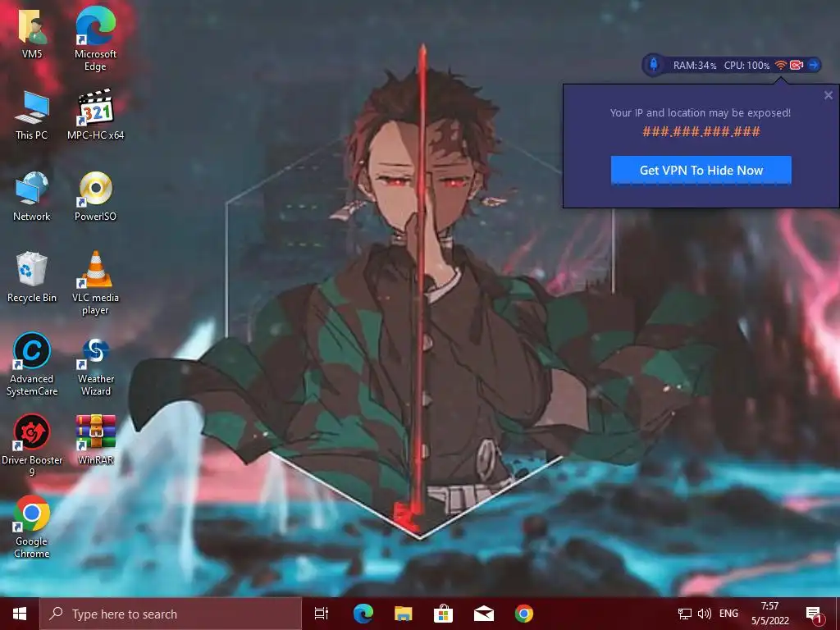Open File Explorer from the taskbar
840x630 pixels.
click(404, 614)
